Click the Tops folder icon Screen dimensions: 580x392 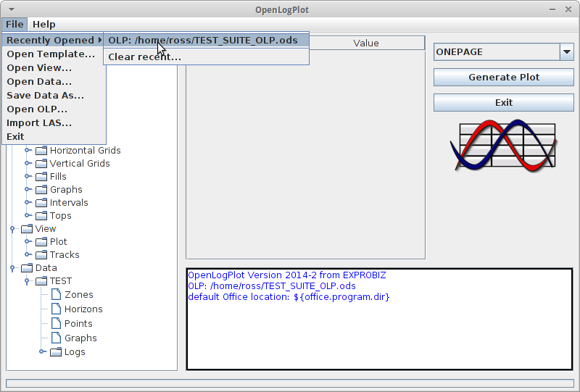[41, 215]
